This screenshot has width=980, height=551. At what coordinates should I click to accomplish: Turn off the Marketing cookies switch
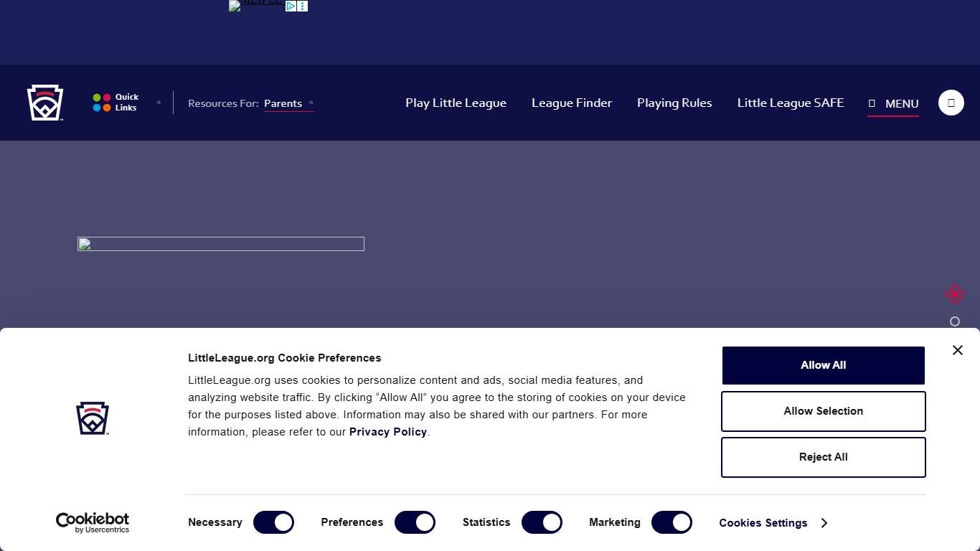click(x=671, y=522)
